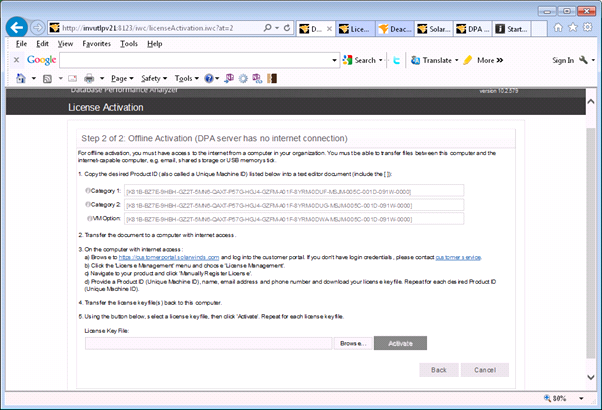Viewport: 602px width, 410px height.
Task: Open the Translate dropdown arrow
Action: click(x=457, y=60)
